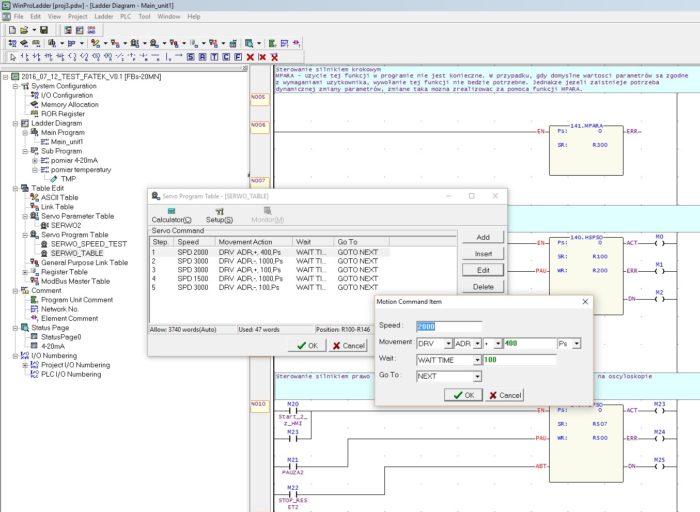Collapse the Status Page tree node

tap(15, 328)
